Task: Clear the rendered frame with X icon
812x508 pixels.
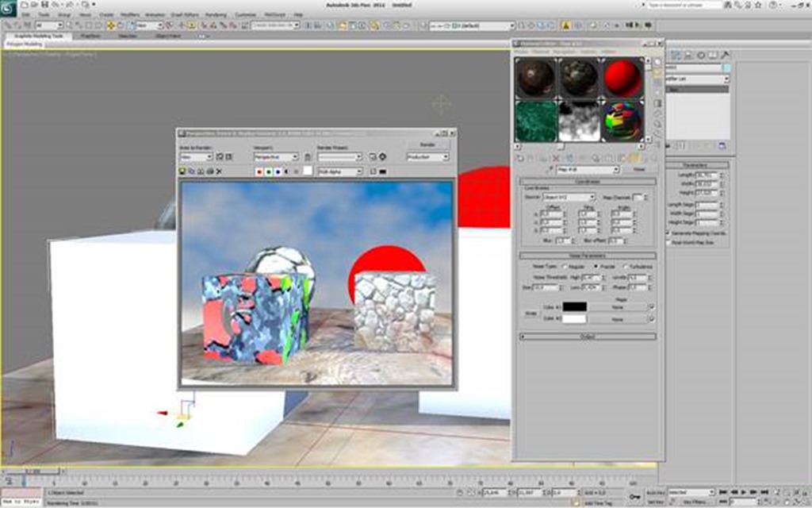Action: pyautogui.click(x=220, y=171)
